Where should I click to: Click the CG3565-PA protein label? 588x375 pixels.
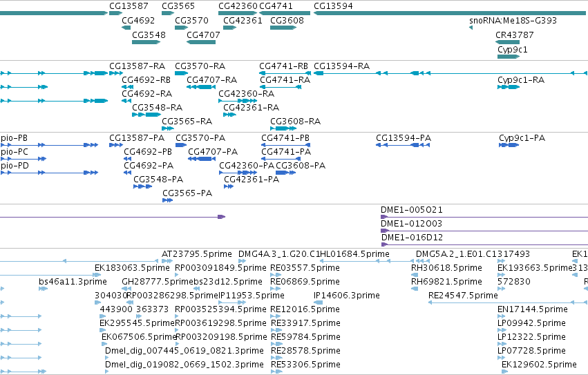[x=187, y=193]
